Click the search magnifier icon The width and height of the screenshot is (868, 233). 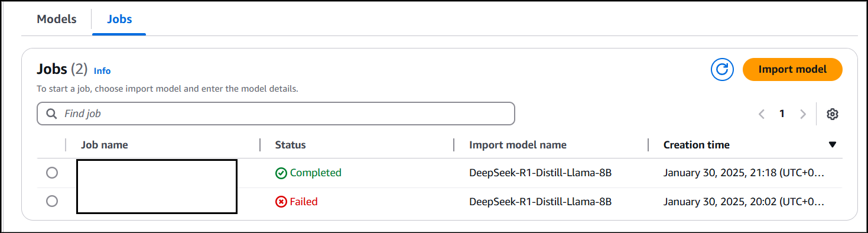(x=52, y=114)
